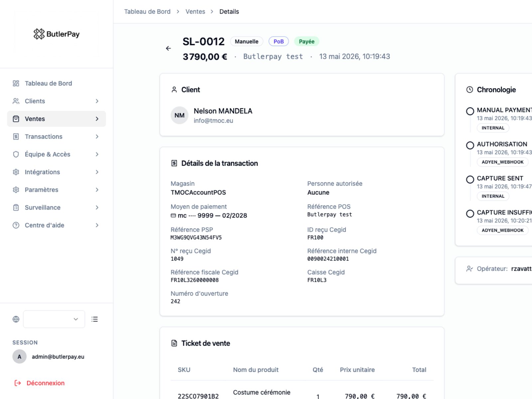This screenshot has height=399, width=532.
Task: Click the receipt number 1049
Action: click(x=177, y=259)
